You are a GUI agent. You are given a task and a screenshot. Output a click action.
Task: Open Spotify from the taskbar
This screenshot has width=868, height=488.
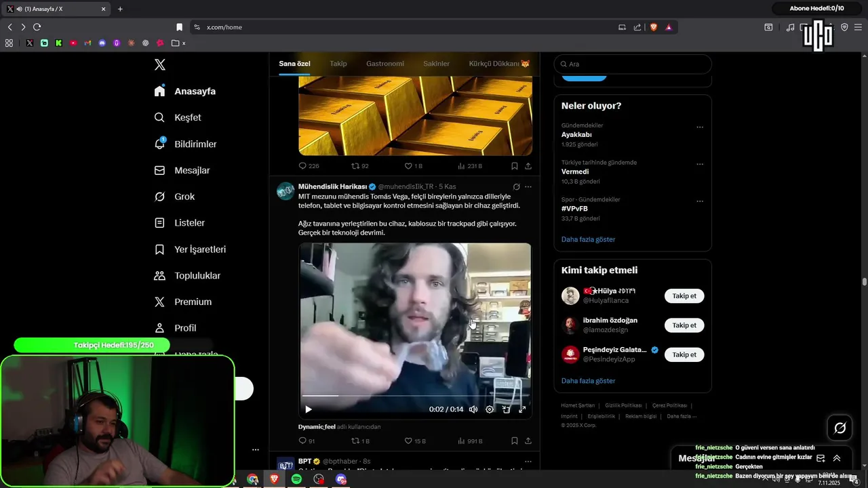click(296, 479)
